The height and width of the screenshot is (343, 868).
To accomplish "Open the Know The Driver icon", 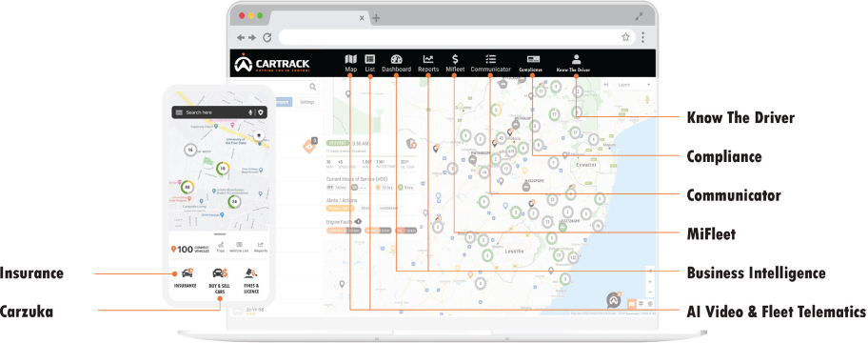I will coord(576,59).
